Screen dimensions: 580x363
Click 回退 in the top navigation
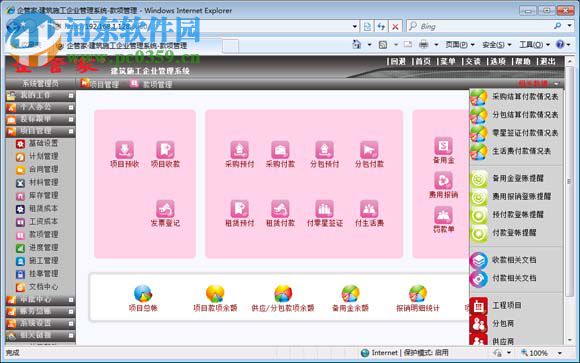click(x=398, y=62)
